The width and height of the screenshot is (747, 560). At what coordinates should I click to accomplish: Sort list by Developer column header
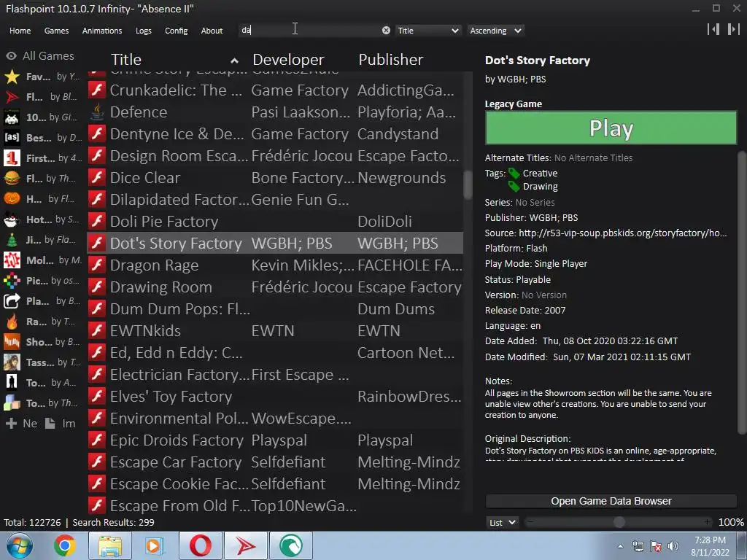(x=288, y=60)
